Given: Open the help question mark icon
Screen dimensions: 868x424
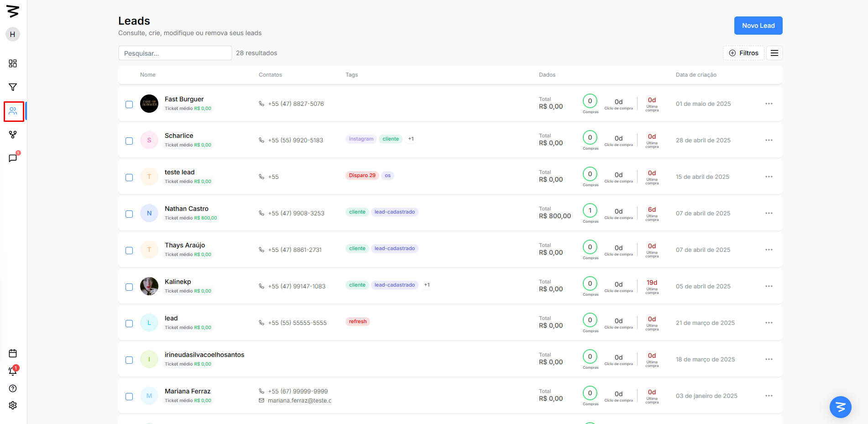Looking at the screenshot, I should coord(13,388).
